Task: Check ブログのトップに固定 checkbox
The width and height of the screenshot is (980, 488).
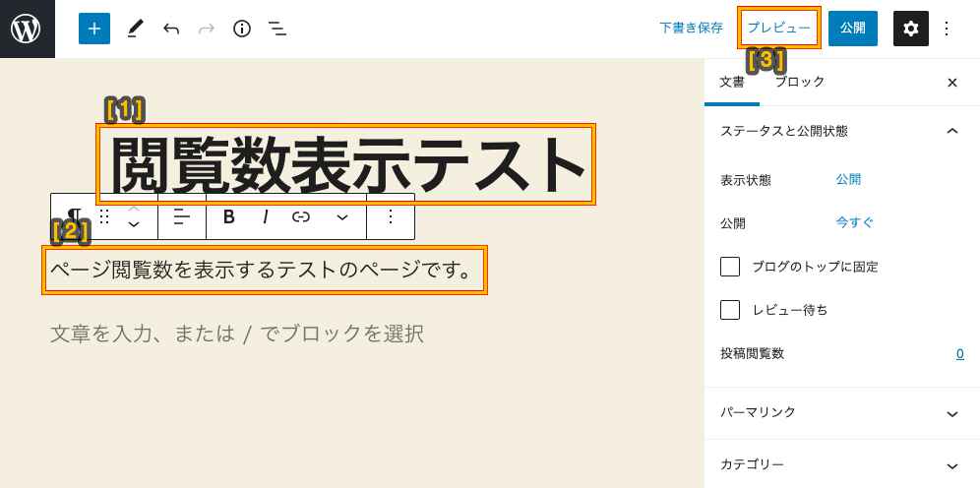Action: (730, 267)
